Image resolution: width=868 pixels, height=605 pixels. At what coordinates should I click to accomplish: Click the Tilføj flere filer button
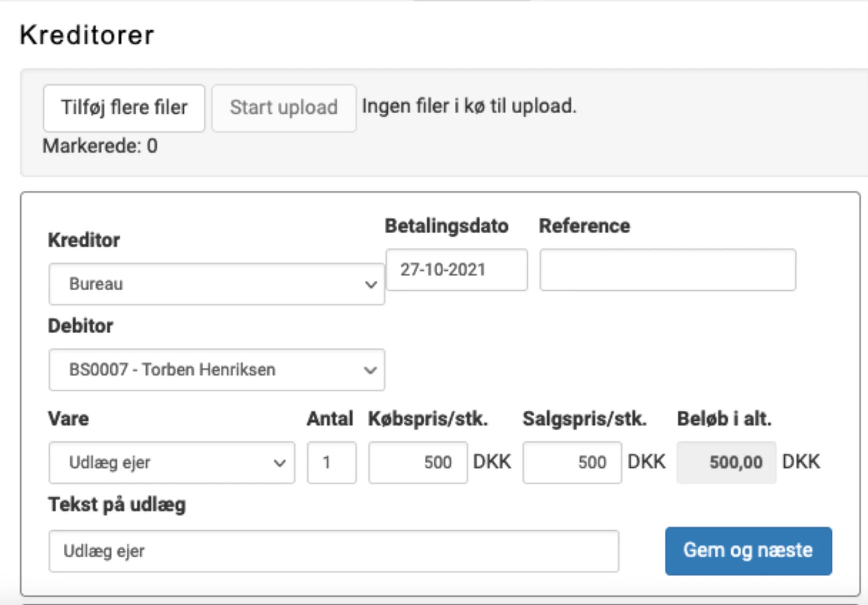124,108
